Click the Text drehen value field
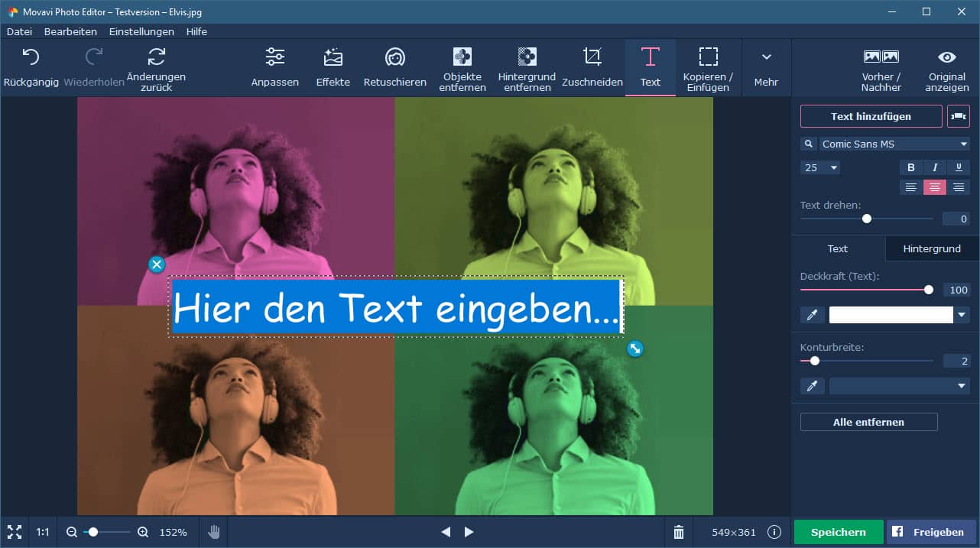The width and height of the screenshot is (980, 548). (956, 219)
